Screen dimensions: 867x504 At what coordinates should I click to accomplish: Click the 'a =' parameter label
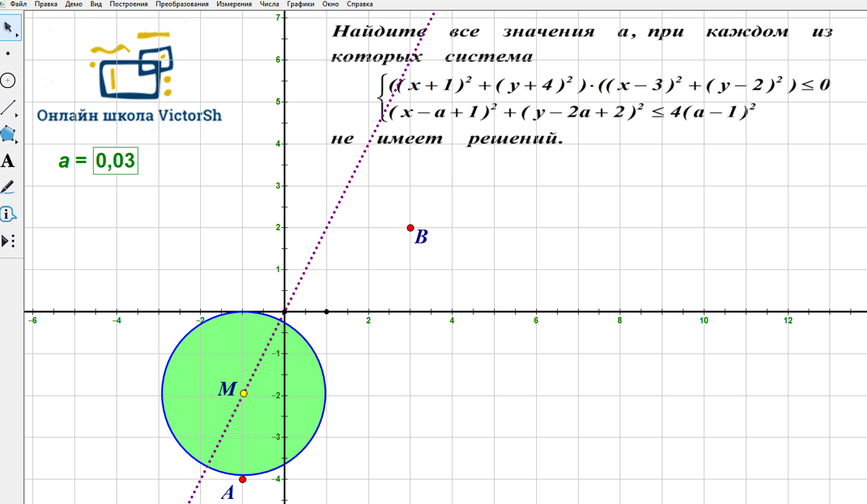(73, 161)
